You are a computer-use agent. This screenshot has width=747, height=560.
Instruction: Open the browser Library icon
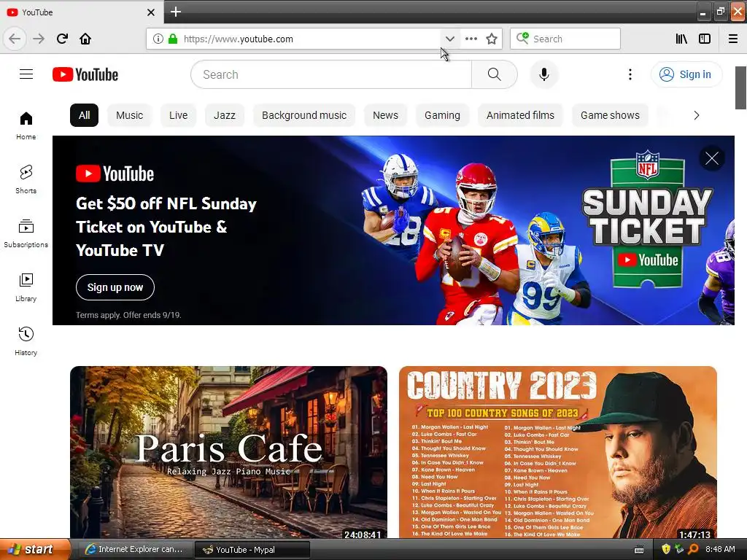click(x=681, y=39)
